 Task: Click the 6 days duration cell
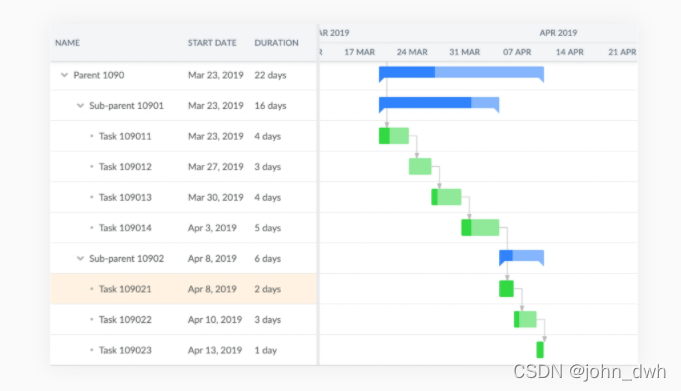(x=268, y=258)
